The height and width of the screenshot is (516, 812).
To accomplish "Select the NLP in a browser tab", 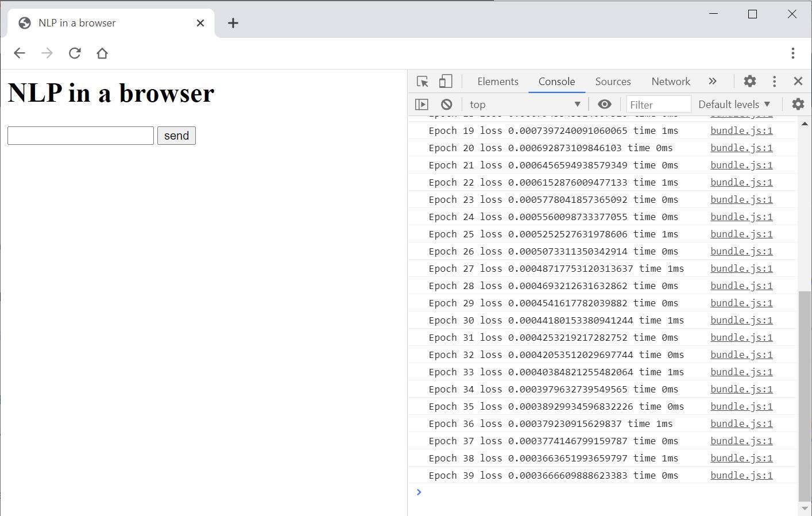I will pyautogui.click(x=111, y=23).
